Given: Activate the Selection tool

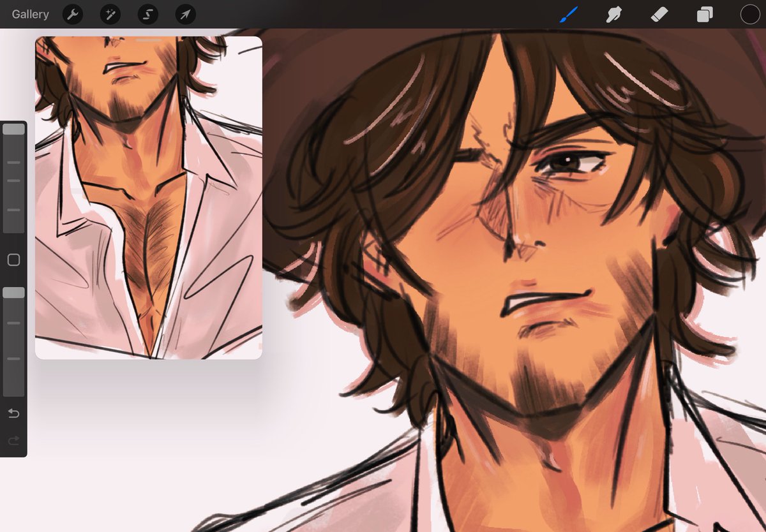Looking at the screenshot, I should [x=147, y=14].
